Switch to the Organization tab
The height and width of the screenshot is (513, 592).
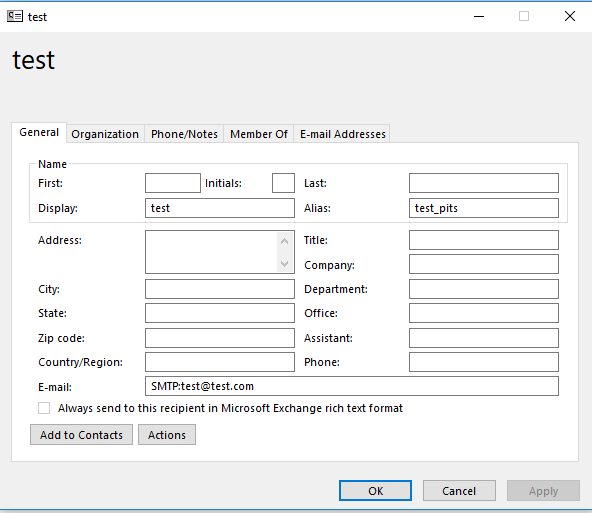[x=105, y=134]
